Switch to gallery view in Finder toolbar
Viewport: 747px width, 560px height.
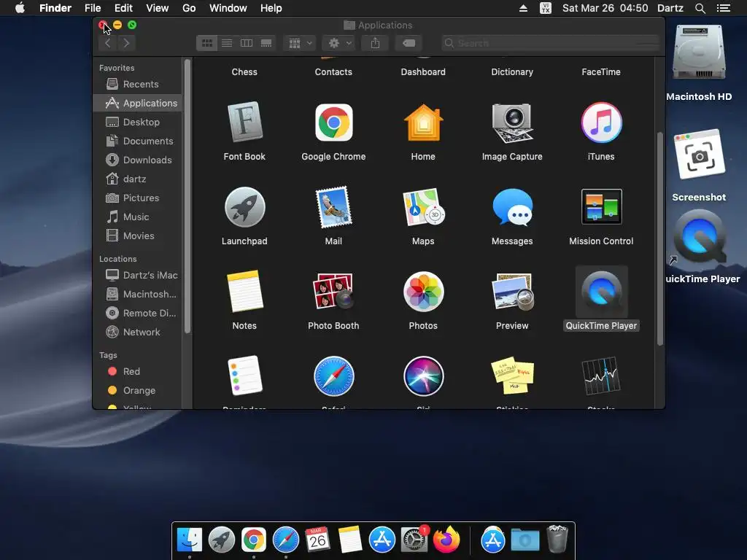coord(266,43)
